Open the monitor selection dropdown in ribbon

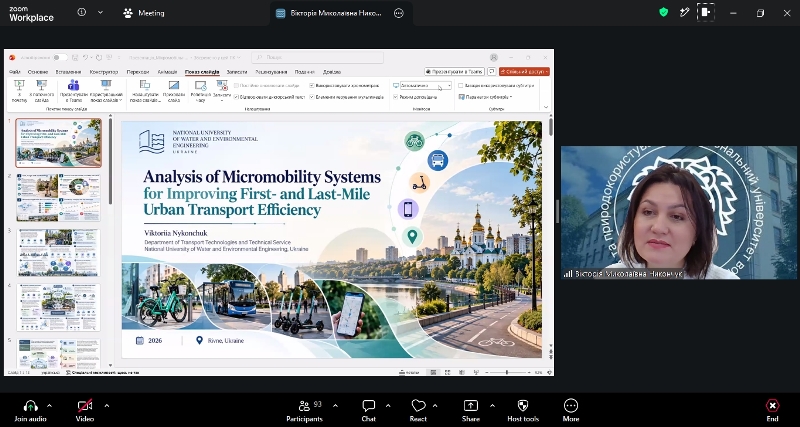tap(426, 86)
